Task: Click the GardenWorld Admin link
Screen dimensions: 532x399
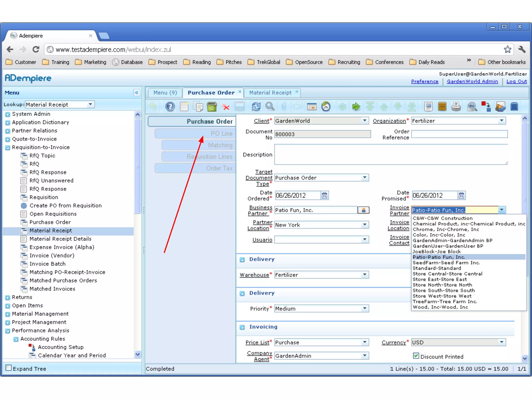Action: click(x=472, y=81)
